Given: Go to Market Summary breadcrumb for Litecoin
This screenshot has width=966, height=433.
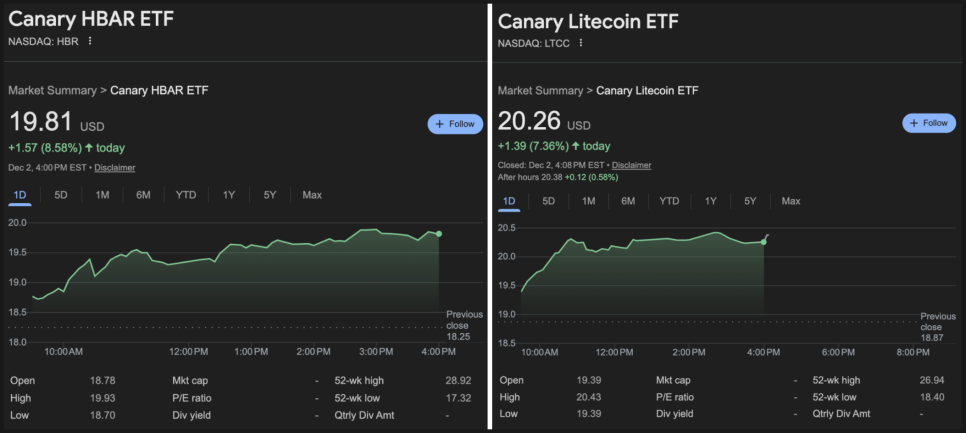Looking at the screenshot, I should coord(541,91).
